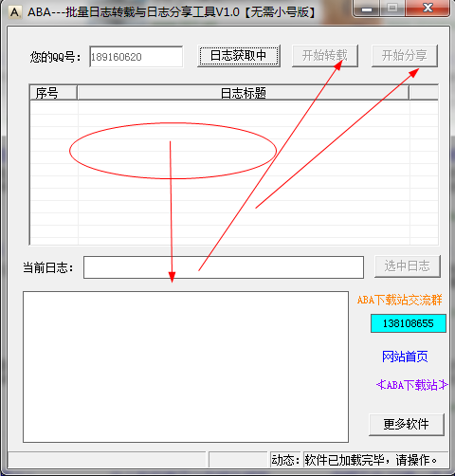
Task: Click the cyan 138108655 group number box
Action: (x=409, y=323)
